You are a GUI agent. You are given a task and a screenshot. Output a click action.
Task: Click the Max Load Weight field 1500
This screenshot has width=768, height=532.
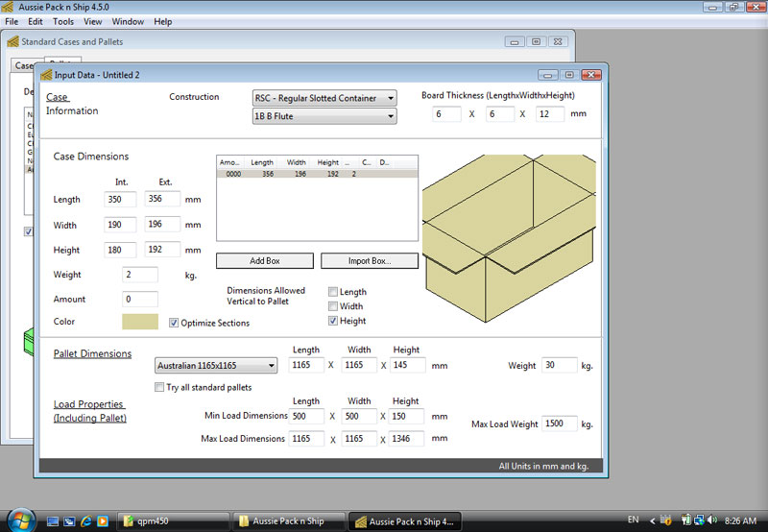coord(560,423)
